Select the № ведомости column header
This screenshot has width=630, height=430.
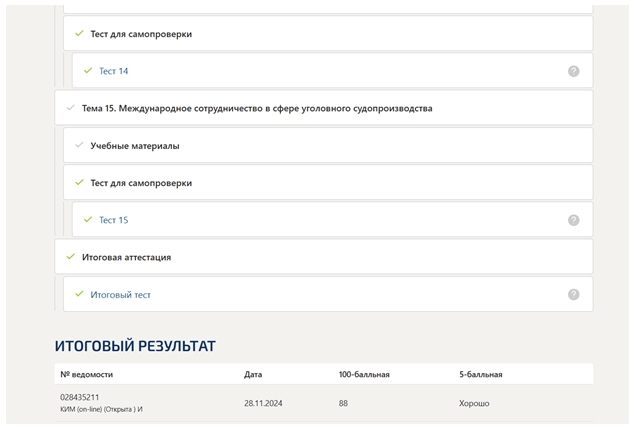click(86, 375)
